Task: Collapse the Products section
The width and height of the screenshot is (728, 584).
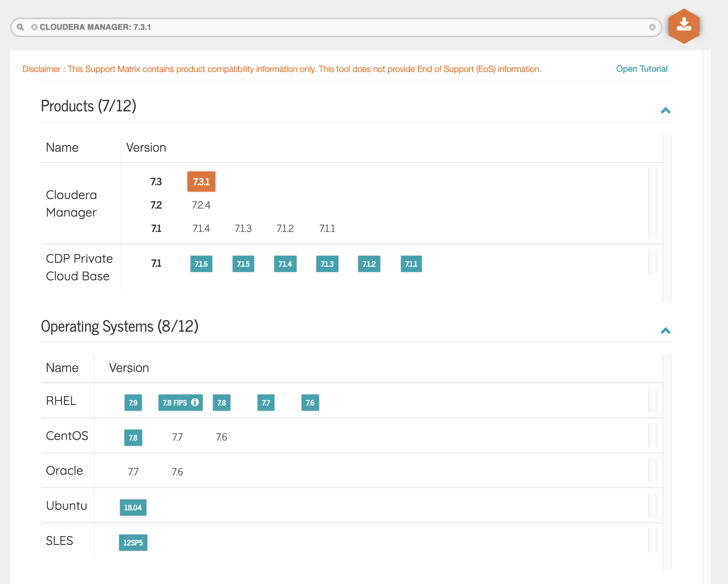Action: (665, 110)
